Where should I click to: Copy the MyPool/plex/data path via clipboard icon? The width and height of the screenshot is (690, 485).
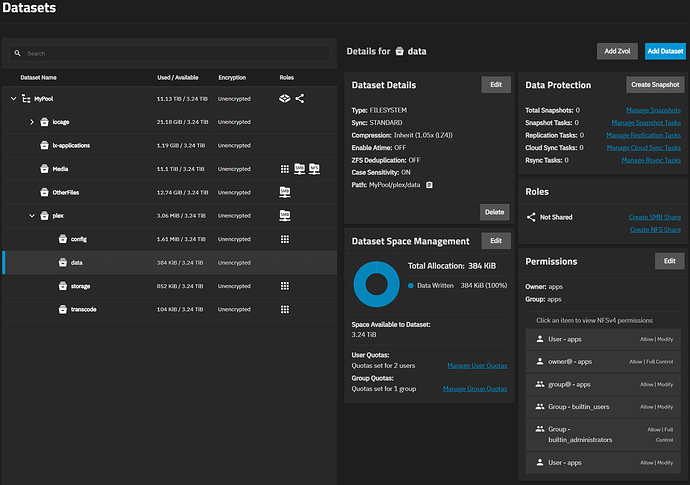429,185
